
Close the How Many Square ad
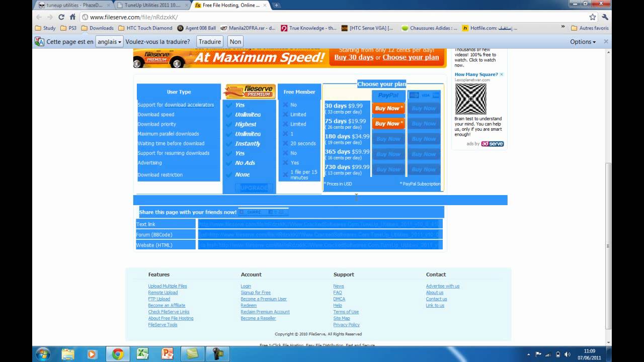[x=501, y=74]
